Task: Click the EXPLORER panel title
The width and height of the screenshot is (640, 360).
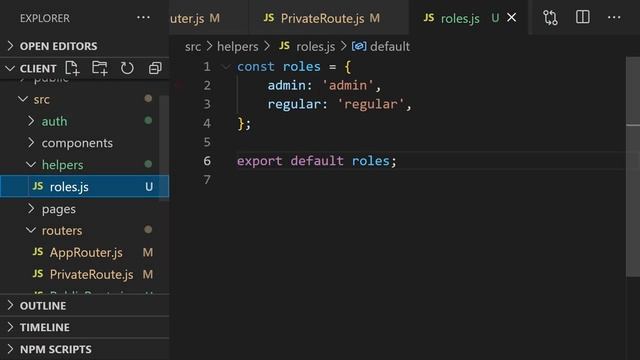Action: coord(45,18)
